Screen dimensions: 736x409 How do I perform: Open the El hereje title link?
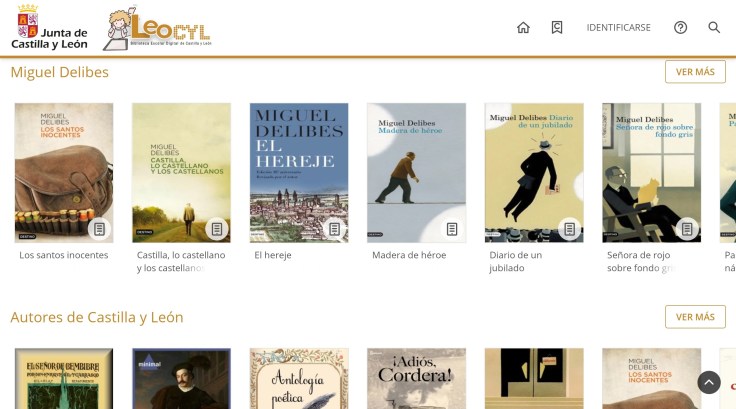[273, 255]
